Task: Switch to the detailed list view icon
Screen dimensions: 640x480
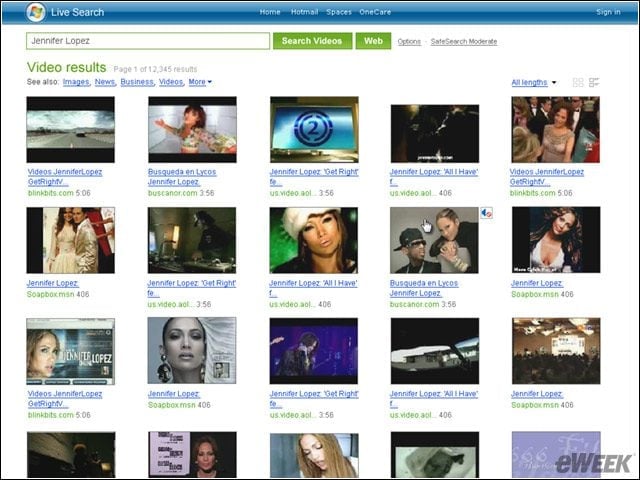Action: click(x=594, y=82)
